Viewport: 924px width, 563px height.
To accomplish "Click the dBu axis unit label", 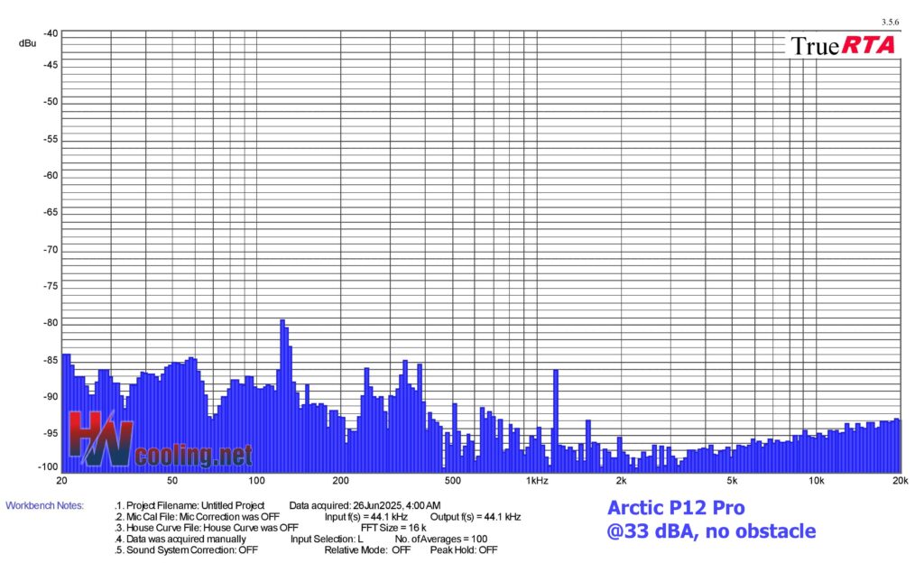I will 27,42.
